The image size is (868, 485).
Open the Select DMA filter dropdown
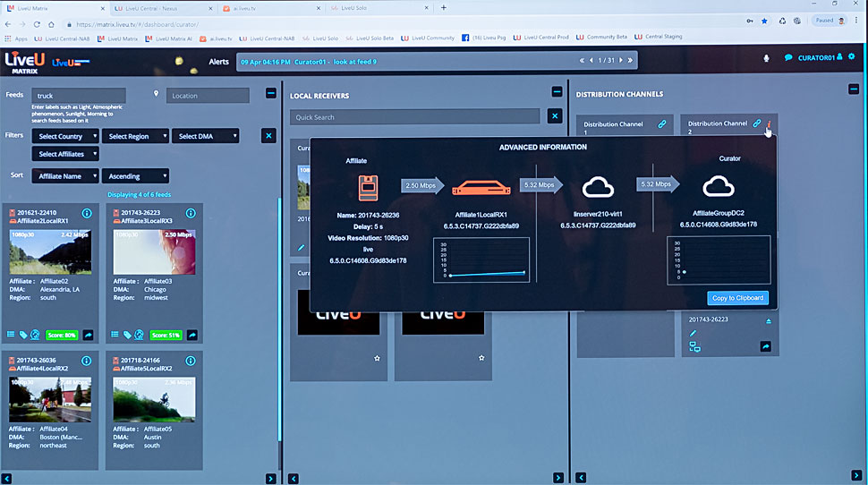[207, 136]
